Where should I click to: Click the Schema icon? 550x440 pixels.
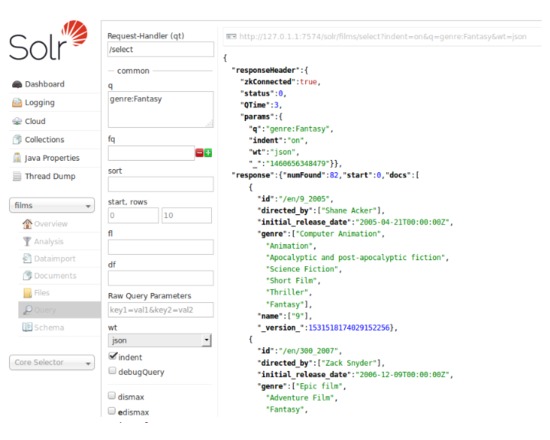(27, 327)
